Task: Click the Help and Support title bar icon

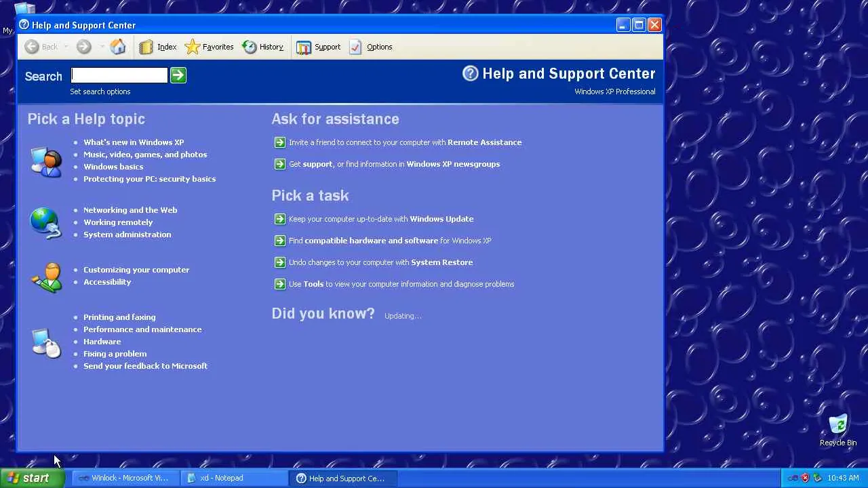Action: 24,25
